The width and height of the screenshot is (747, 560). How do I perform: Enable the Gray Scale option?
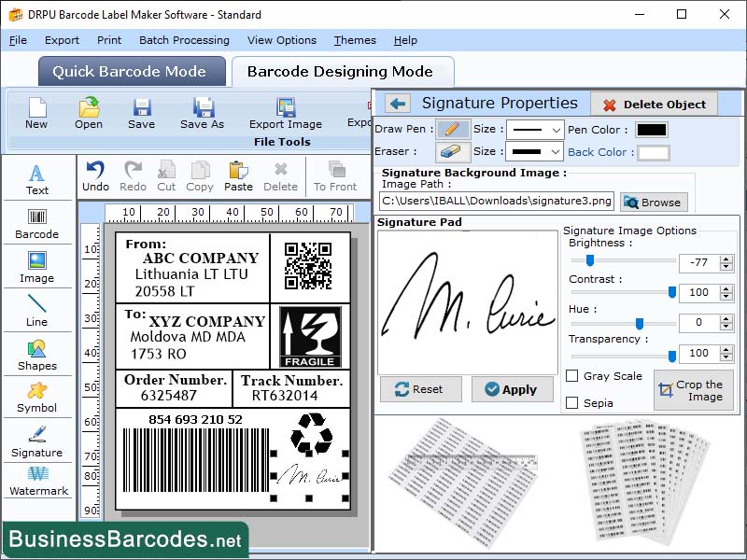tap(576, 374)
